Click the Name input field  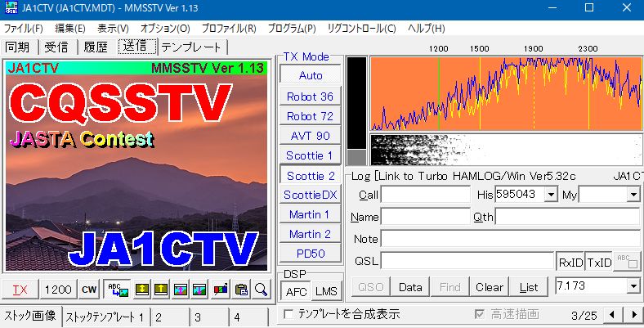tap(425, 217)
